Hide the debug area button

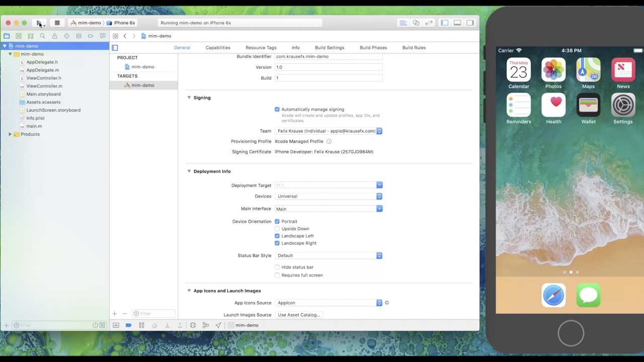[x=116, y=325]
